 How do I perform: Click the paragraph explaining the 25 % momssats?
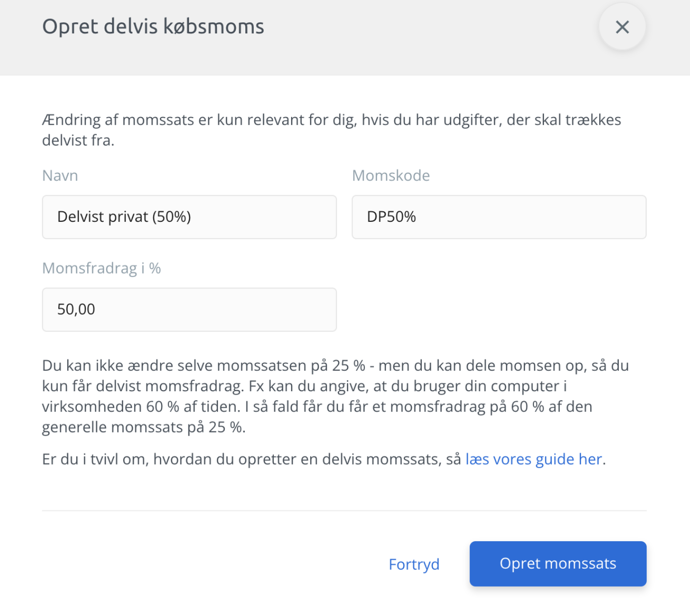(x=335, y=396)
